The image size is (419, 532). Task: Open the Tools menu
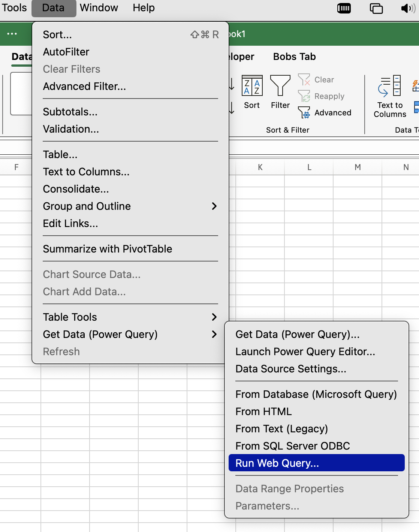pos(14,8)
